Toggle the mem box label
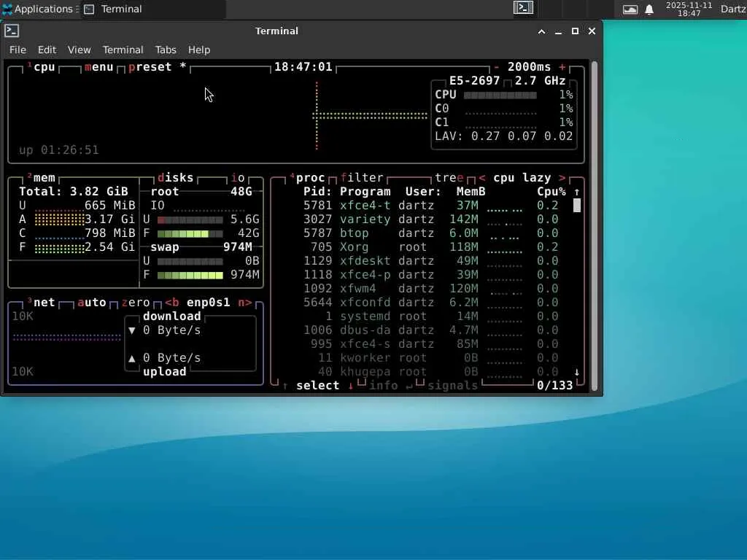 pyautogui.click(x=41, y=178)
